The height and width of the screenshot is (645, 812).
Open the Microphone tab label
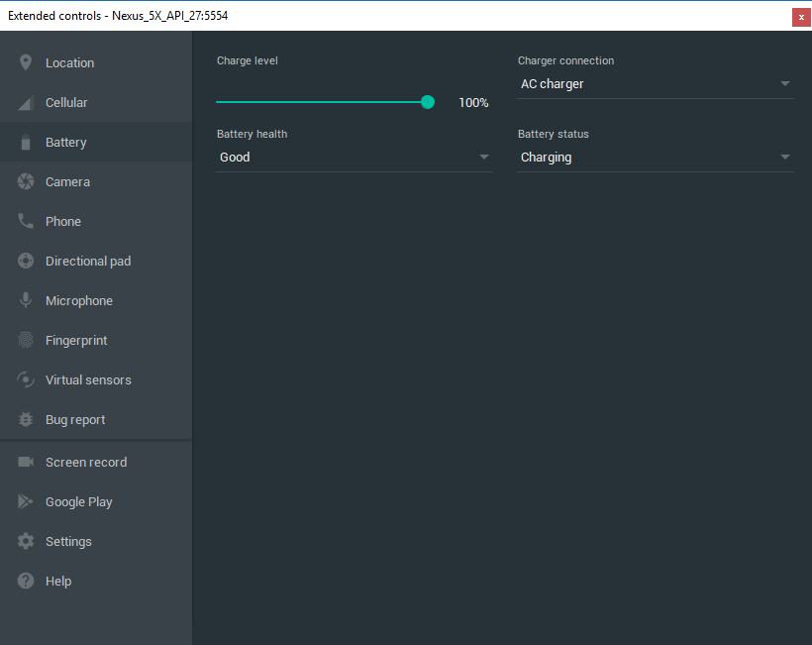pos(78,301)
